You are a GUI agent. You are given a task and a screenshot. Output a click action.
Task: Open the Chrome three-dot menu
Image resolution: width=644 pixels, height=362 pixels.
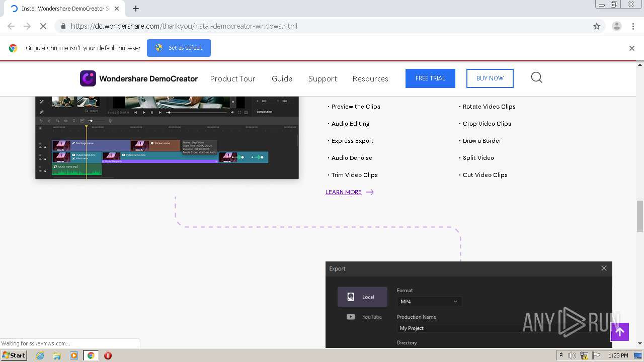click(633, 26)
